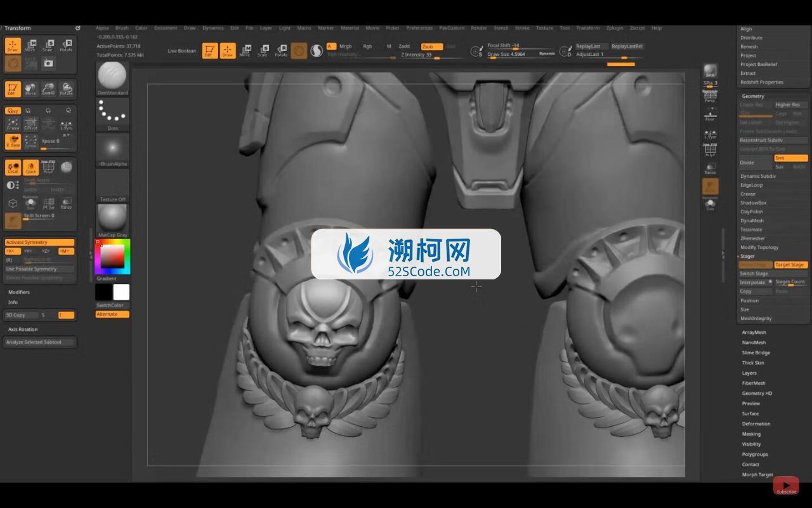Pick a hue in the color picker

pos(112,257)
